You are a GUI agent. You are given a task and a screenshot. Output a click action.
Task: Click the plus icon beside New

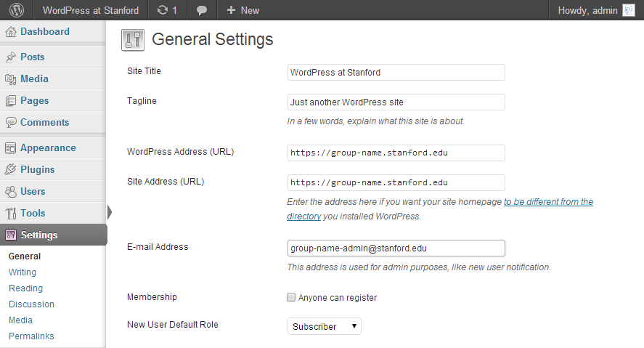[231, 10]
